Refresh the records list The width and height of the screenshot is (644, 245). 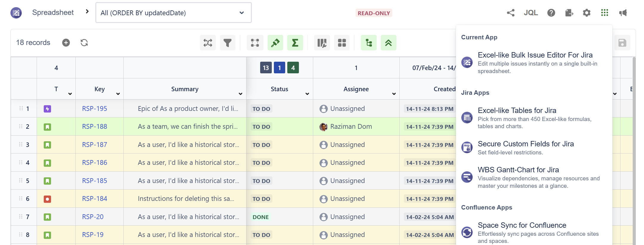point(84,43)
